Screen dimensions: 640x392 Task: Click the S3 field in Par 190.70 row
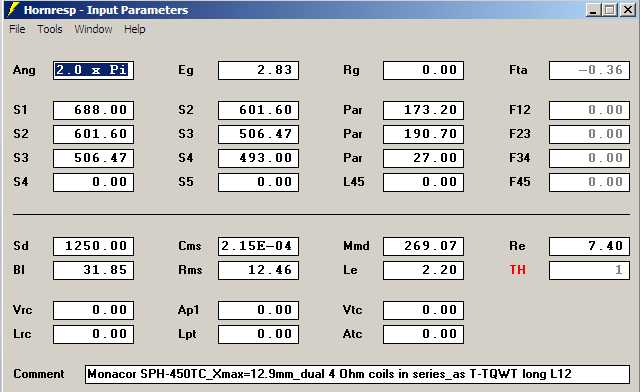click(x=258, y=134)
